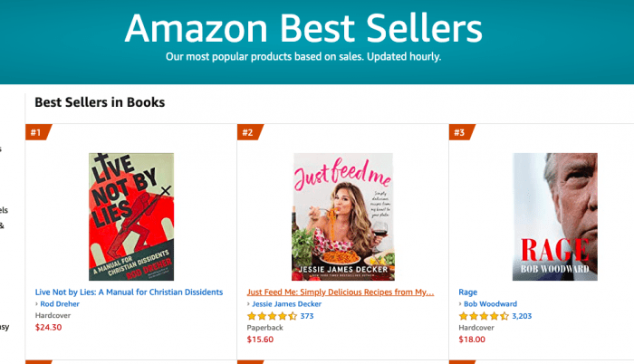Click the $24.30 price
Viewport: 634px width, 364px height.
pos(49,328)
